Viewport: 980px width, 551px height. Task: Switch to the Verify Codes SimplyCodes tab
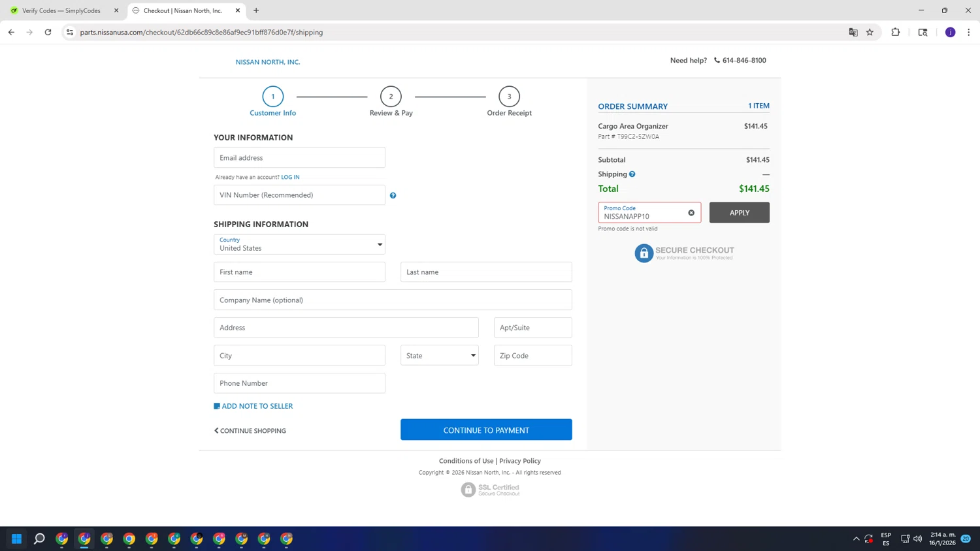[x=61, y=10]
